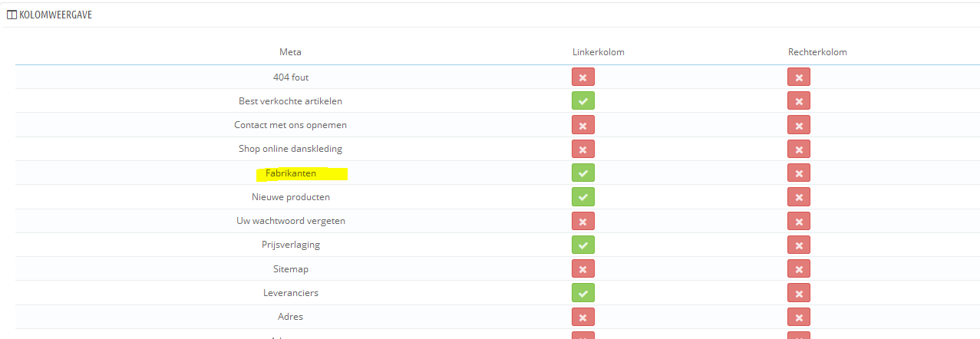980x339 pixels.
Task: Enable right column for Fabrikanten
Action: point(799,173)
